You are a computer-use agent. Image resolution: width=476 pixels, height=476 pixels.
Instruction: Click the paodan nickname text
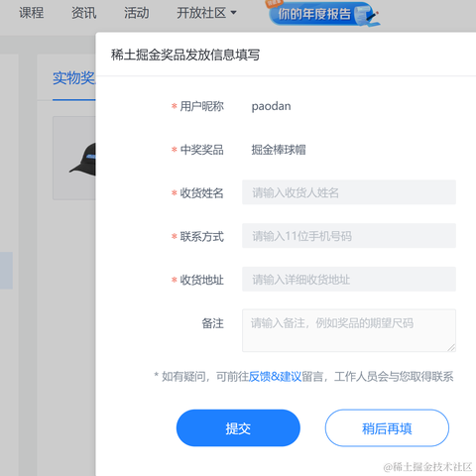271,106
